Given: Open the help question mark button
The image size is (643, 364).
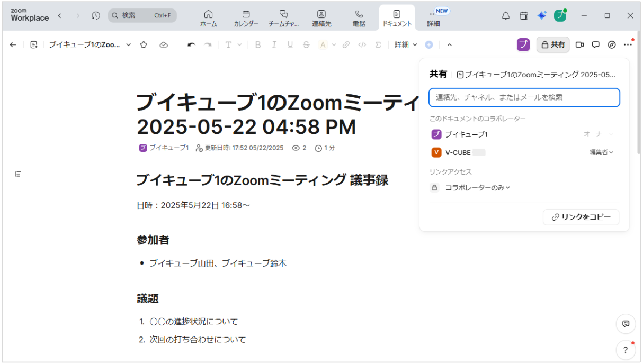Looking at the screenshot, I should click(626, 350).
